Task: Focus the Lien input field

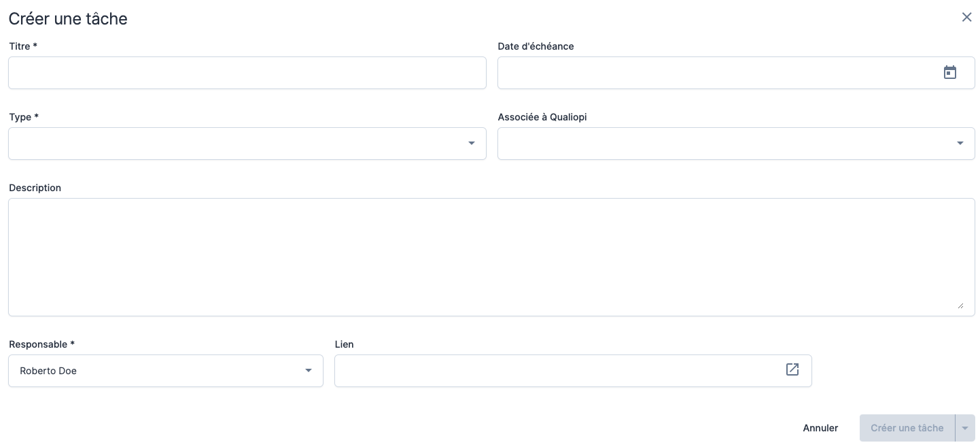Action: pyautogui.click(x=557, y=371)
